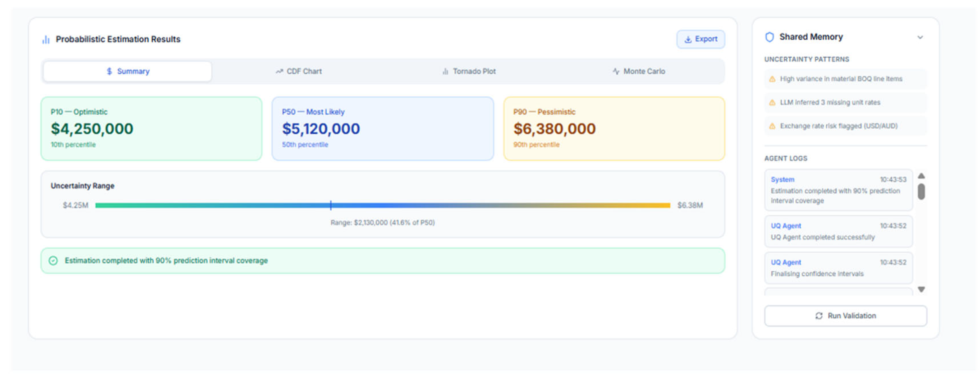Click the UNCERTAINTY PATTERNS heading

pos(806,60)
